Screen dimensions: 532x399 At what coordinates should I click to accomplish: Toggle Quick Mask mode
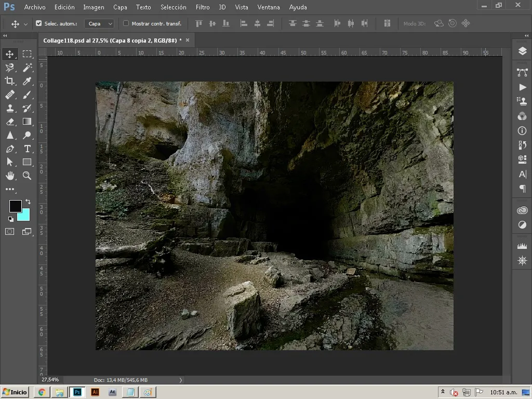9,231
